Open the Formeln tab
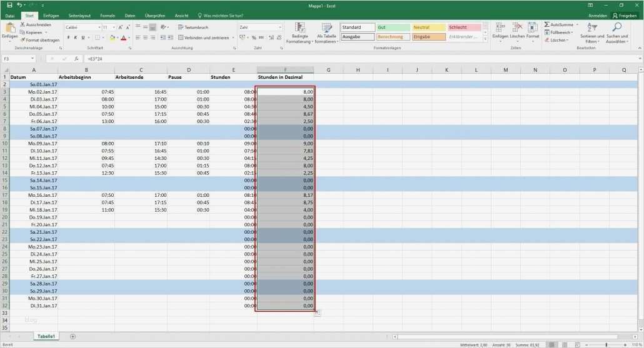Image resolution: width=644 pixels, height=348 pixels. [x=108, y=16]
